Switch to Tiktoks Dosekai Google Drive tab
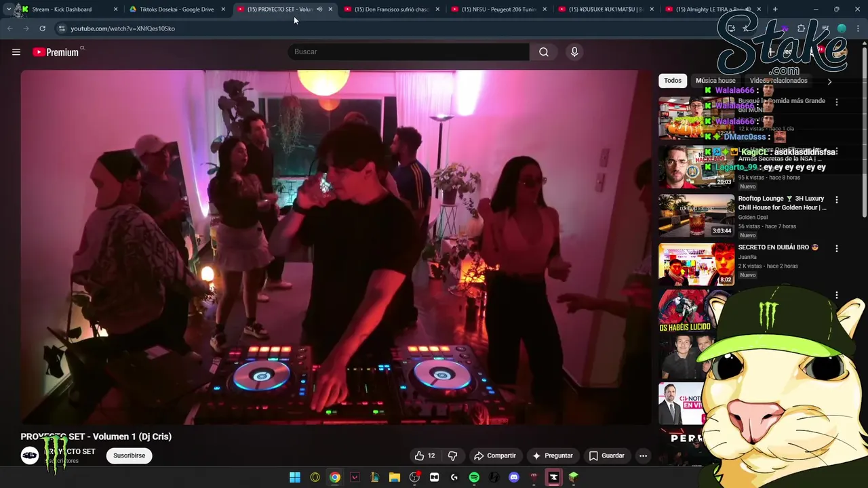Viewport: 868px width, 488px height. tap(176, 9)
